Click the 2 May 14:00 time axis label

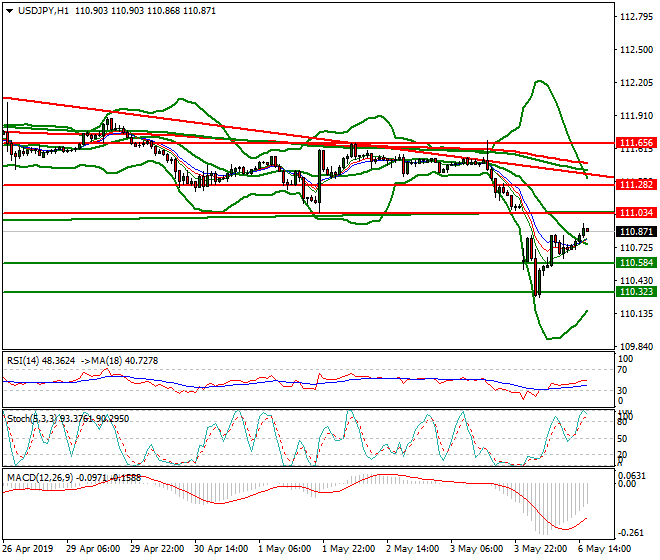point(412,549)
